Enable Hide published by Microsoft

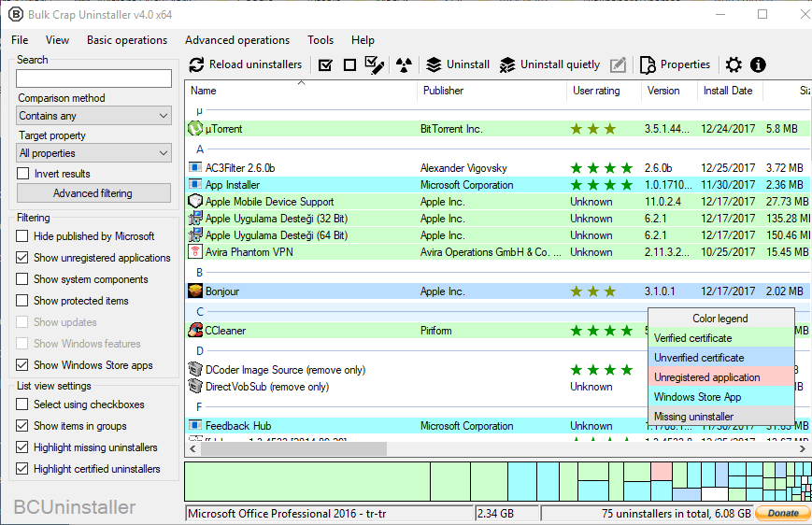click(21, 236)
